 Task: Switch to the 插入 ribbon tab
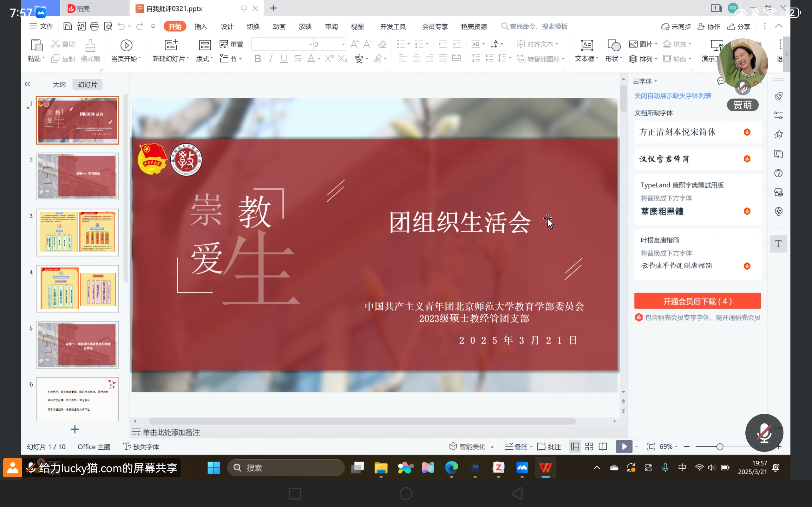tap(200, 26)
